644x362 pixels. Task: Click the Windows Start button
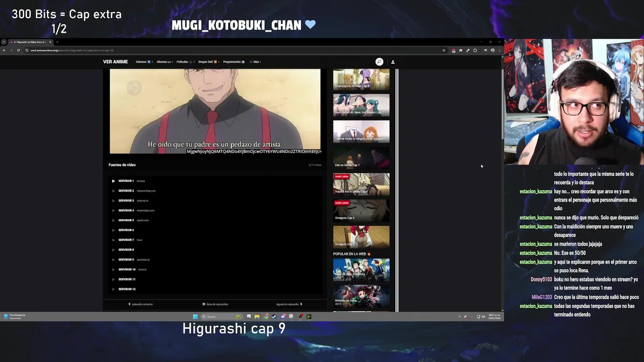pos(195,317)
